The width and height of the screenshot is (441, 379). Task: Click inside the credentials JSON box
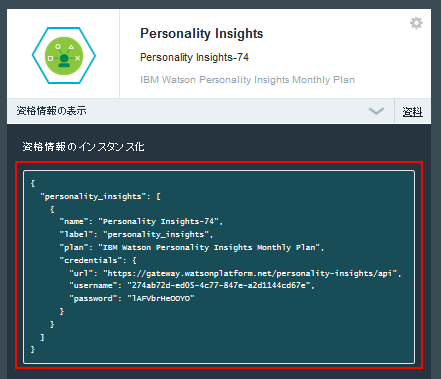click(219, 267)
